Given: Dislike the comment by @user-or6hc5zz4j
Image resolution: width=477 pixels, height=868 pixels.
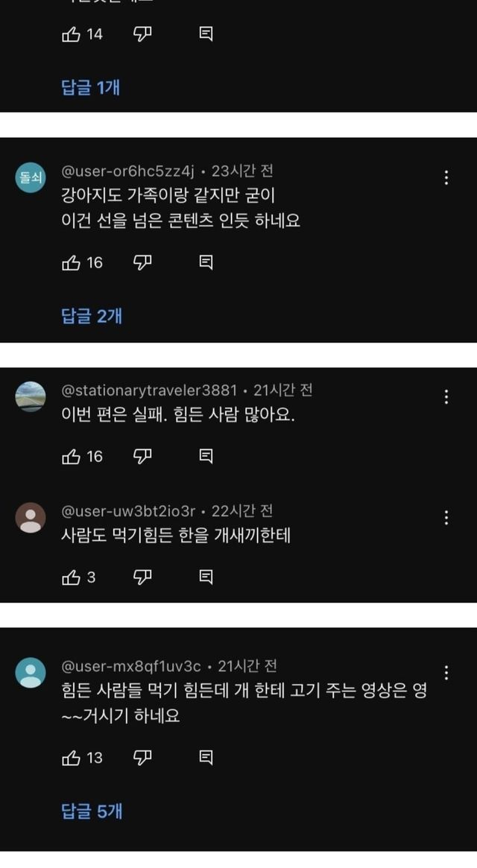Looking at the screenshot, I should 142,262.
